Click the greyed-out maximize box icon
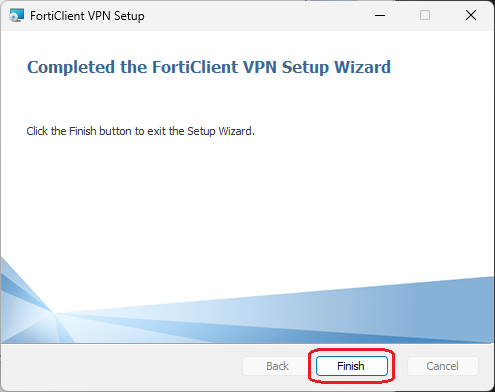Screen dimensions: 495x392 pos(425,15)
